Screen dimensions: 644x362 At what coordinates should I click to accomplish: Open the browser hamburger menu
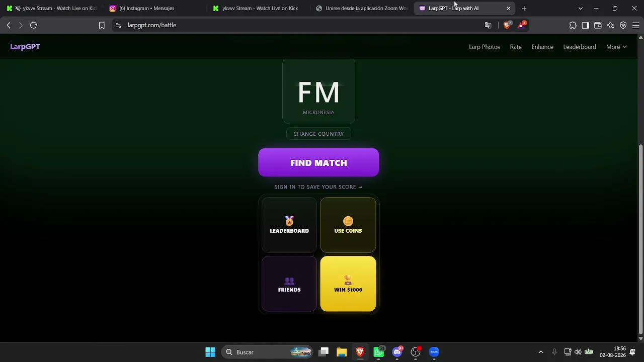635,25
